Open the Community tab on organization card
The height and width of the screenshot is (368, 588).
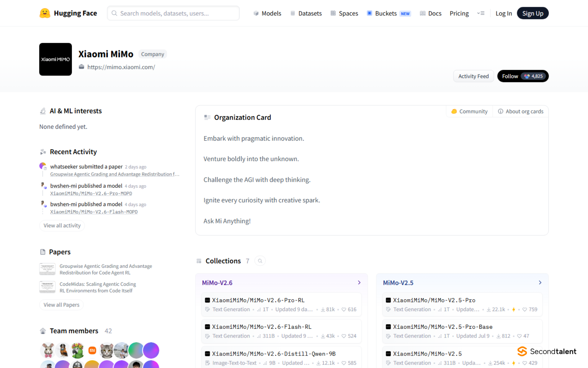(469, 112)
